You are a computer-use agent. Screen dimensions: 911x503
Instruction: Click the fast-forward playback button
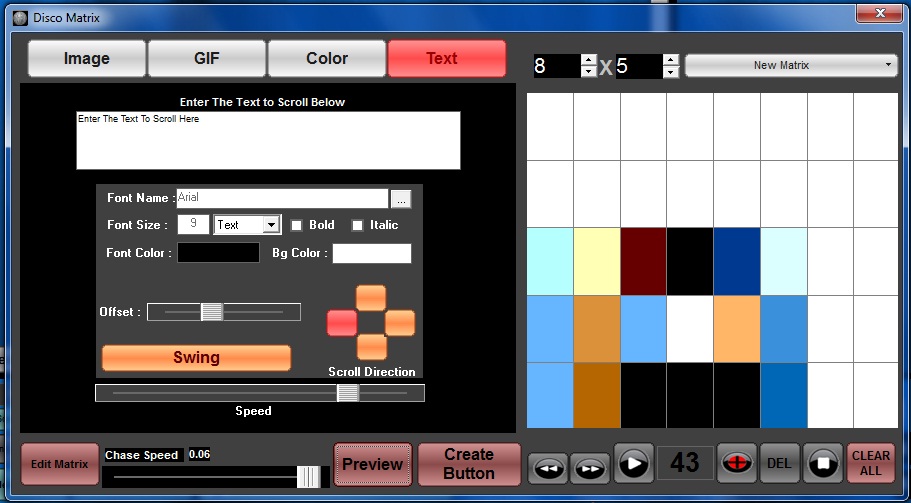589,466
